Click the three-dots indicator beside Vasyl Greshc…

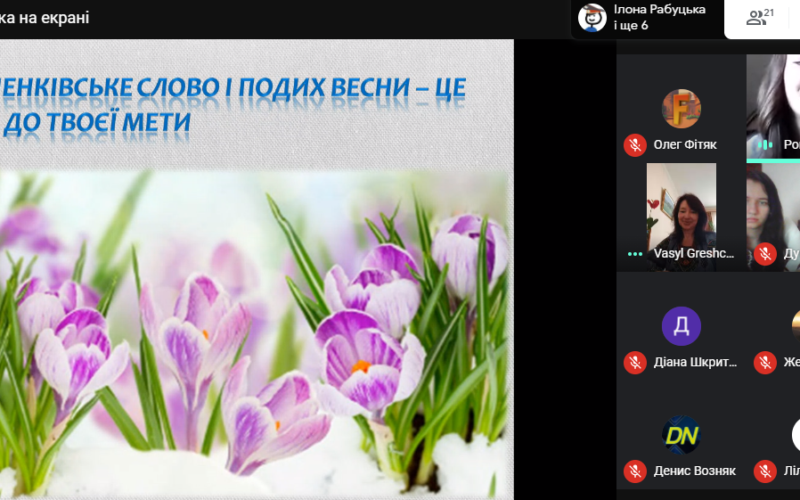634,254
